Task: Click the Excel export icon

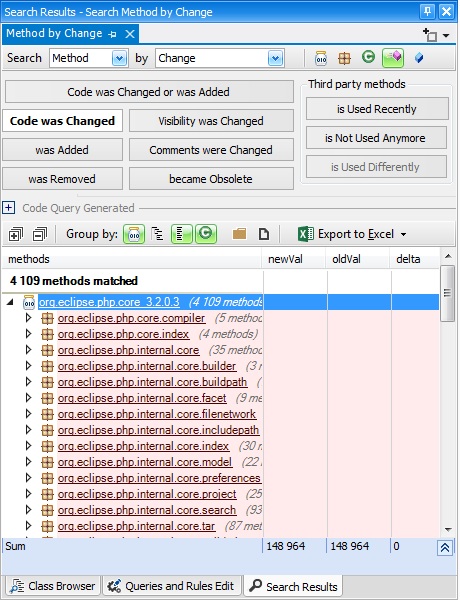Action: [305, 234]
